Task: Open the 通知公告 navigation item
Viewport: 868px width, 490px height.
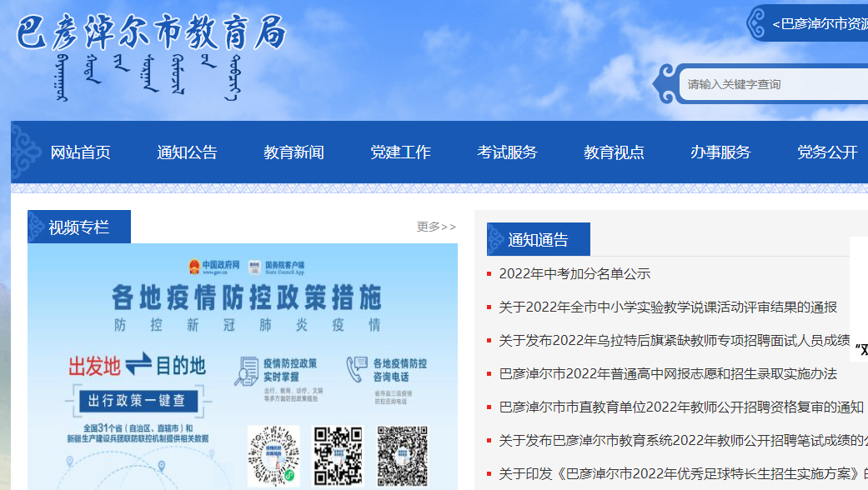Action: (187, 152)
